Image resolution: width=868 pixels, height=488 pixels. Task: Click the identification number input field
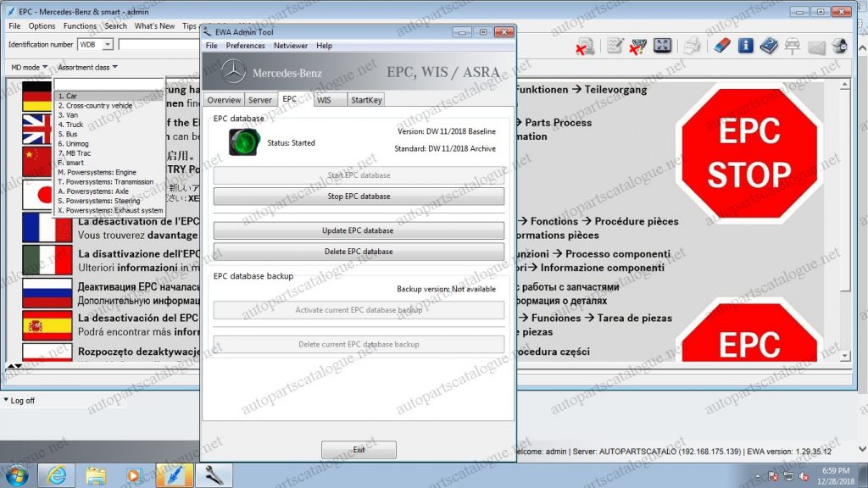(159, 44)
